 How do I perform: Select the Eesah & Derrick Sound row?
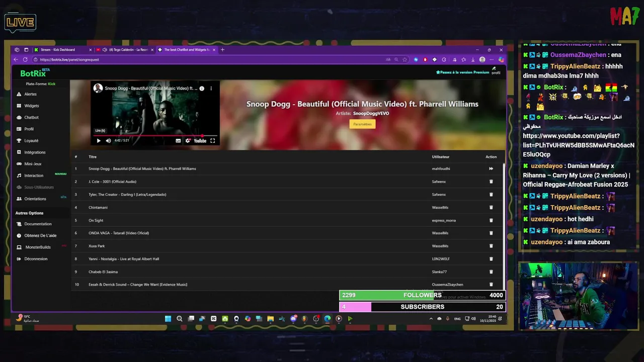point(287,285)
